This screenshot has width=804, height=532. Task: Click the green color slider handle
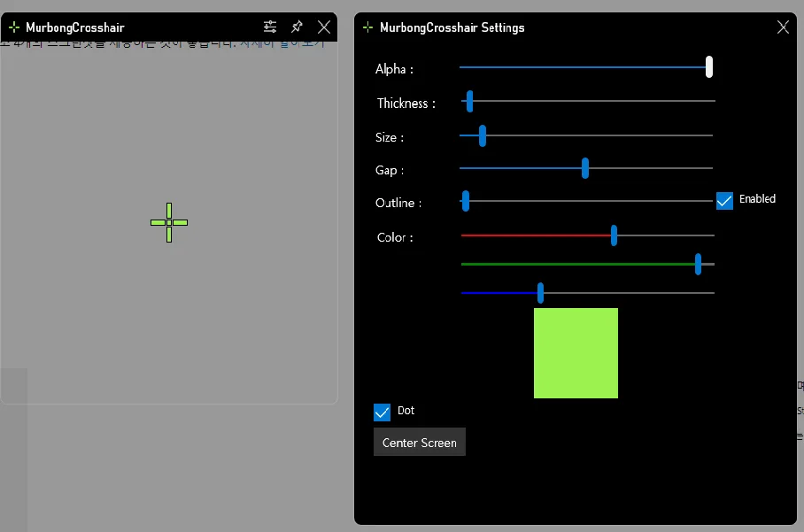(698, 264)
